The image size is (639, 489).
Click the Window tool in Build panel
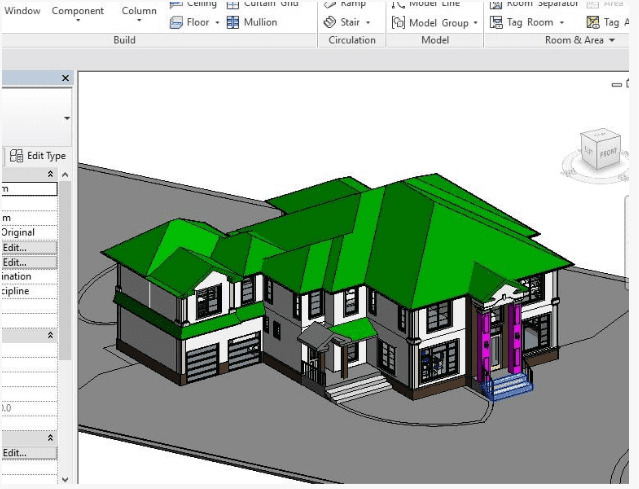pos(23,11)
